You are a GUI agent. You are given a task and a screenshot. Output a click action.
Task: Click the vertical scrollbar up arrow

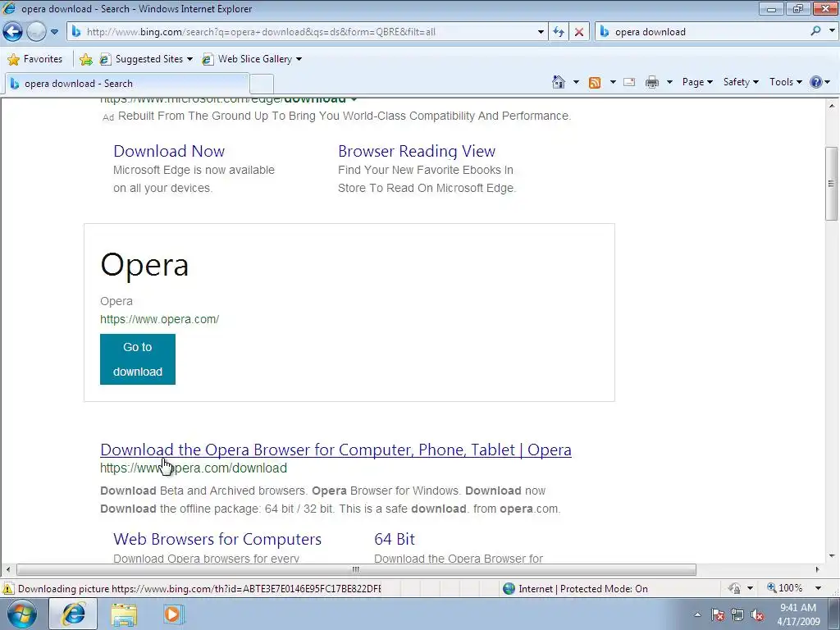[x=832, y=106]
